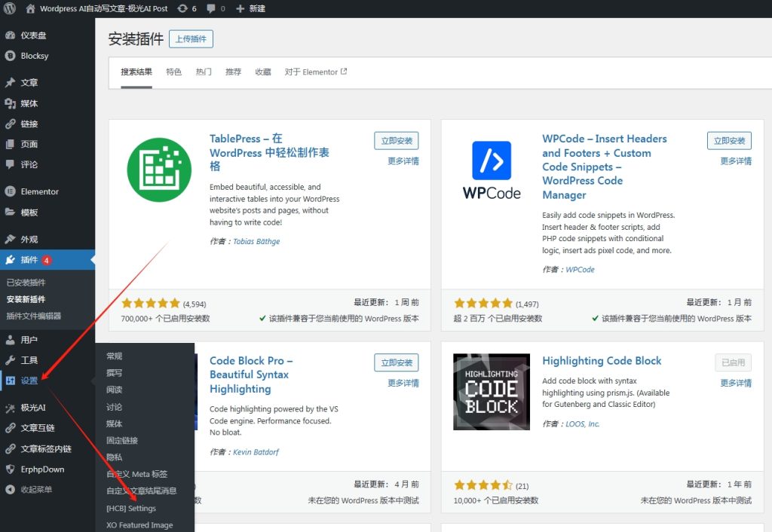Open site name link in admin bar
Screen dimensions: 772x532
[104, 8]
